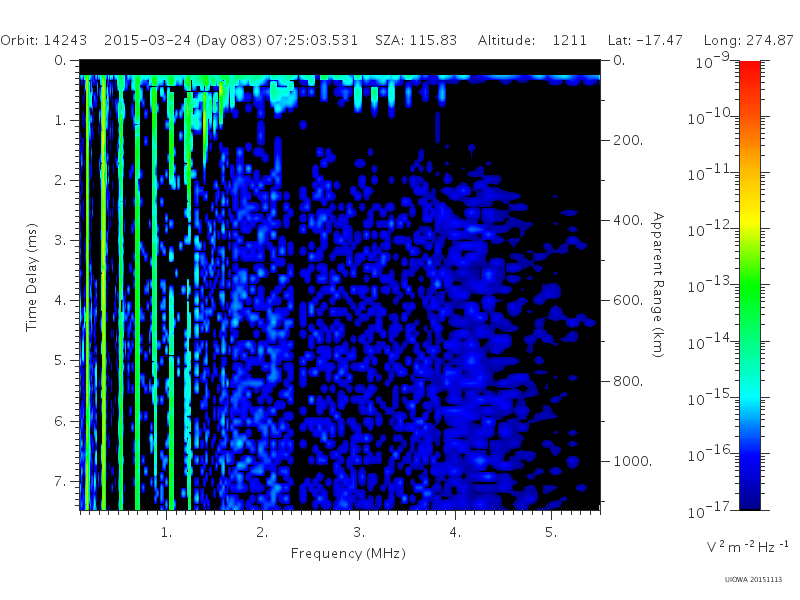This screenshot has width=800, height=600.
Task: Click the 10^-13 colorbar tick label
Action: [x=711, y=286]
